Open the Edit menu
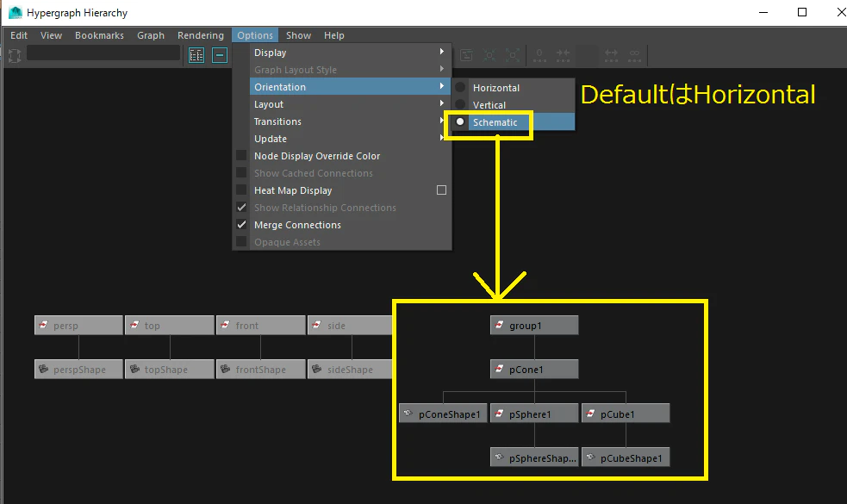The image size is (847, 504). click(19, 35)
